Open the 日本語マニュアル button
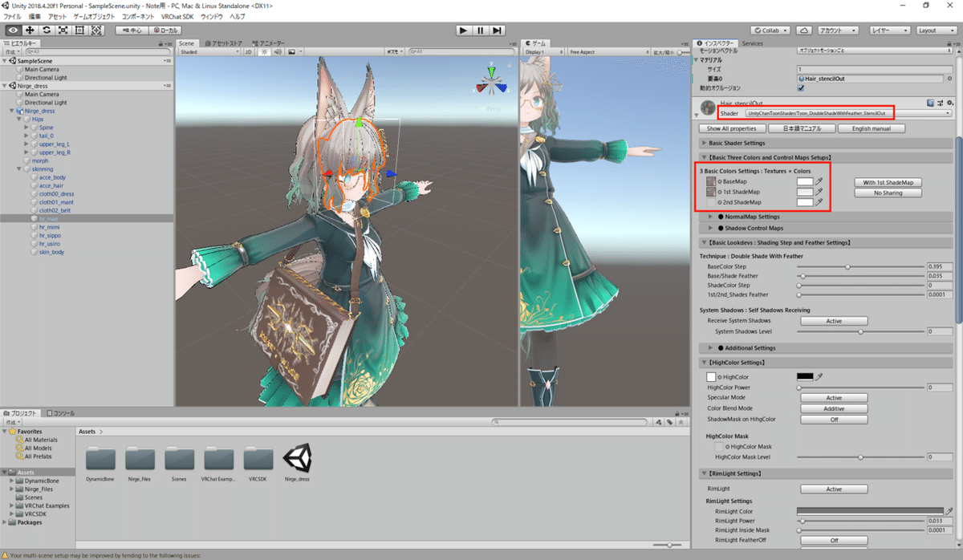The width and height of the screenshot is (963, 560). [x=801, y=128]
